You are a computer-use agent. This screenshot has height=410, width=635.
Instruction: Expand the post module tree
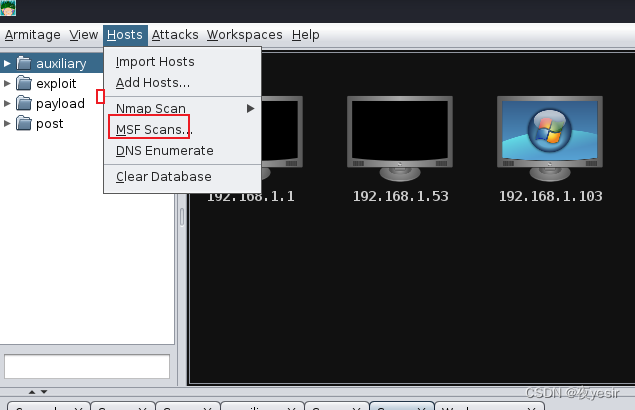coord(7,123)
